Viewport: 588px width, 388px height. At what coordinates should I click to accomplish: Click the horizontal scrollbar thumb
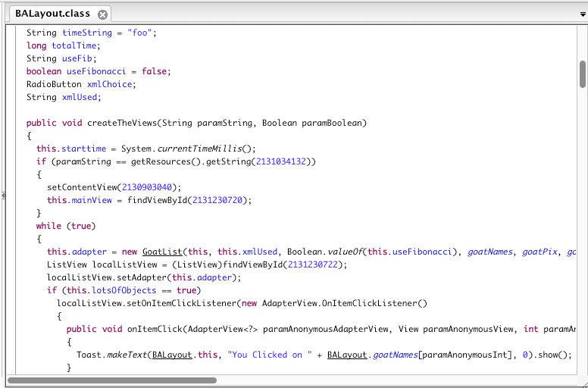point(111,380)
